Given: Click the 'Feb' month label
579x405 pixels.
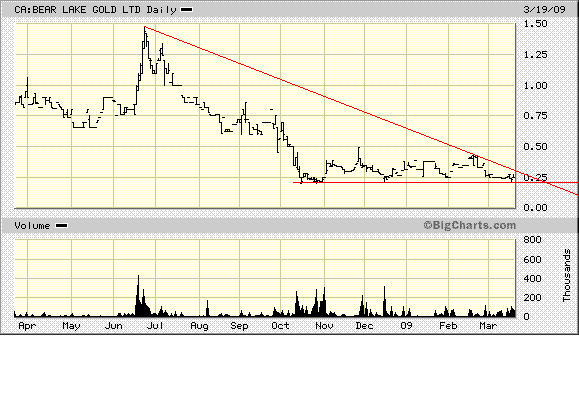Looking at the screenshot, I should click(x=448, y=326).
